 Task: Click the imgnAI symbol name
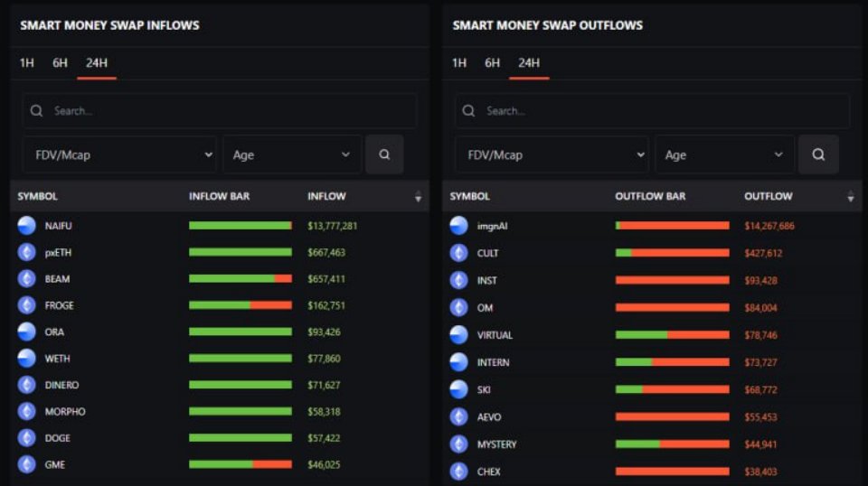click(492, 226)
